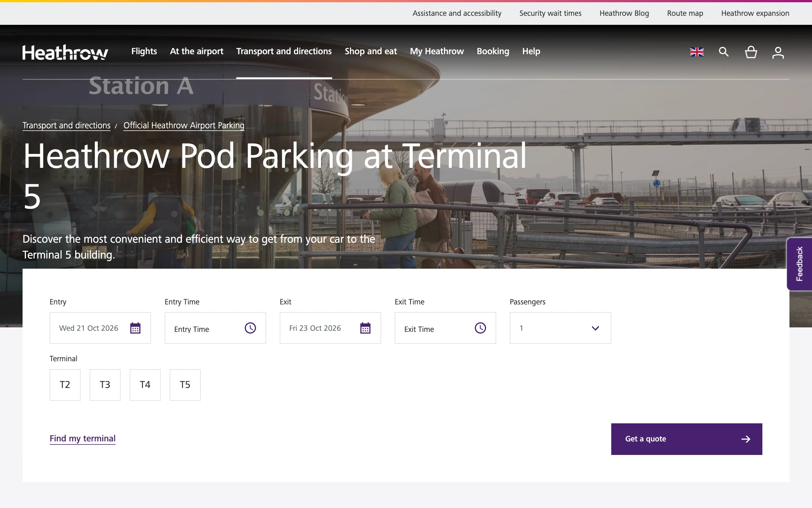Open Heathrow expansion link
This screenshot has width=812, height=508.
tap(755, 13)
